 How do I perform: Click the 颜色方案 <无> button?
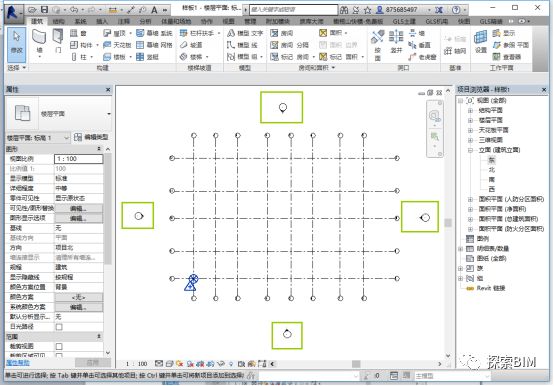point(79,297)
